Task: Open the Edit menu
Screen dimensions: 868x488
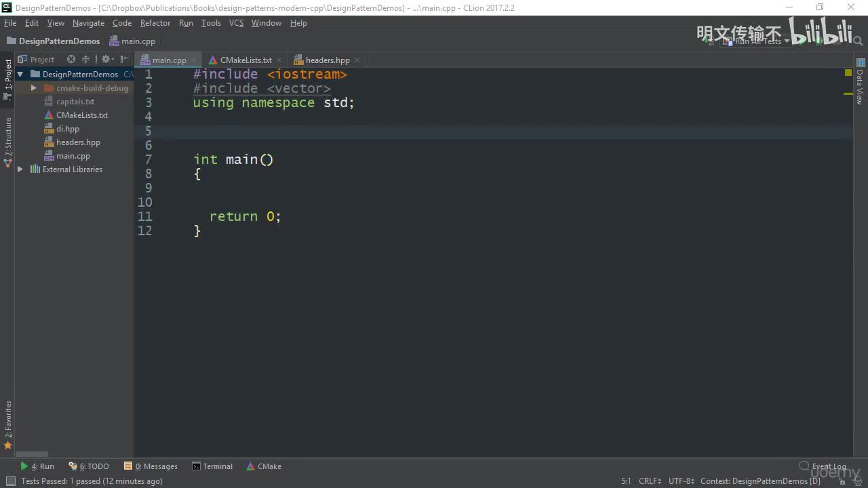Action: [32, 23]
